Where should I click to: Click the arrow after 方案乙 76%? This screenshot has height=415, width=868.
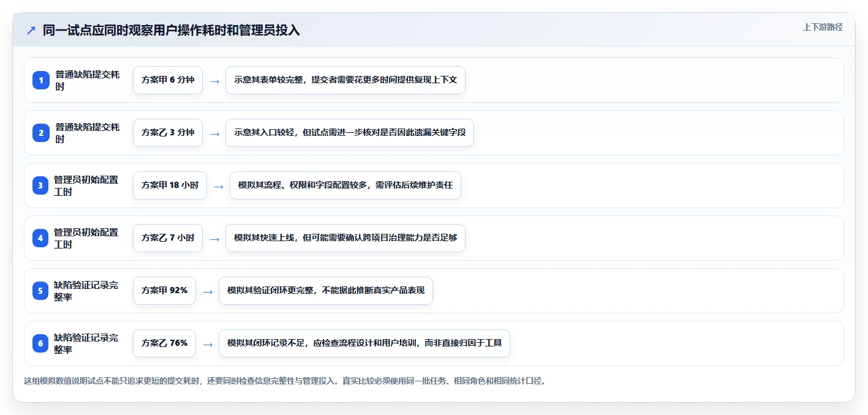pyautogui.click(x=208, y=344)
